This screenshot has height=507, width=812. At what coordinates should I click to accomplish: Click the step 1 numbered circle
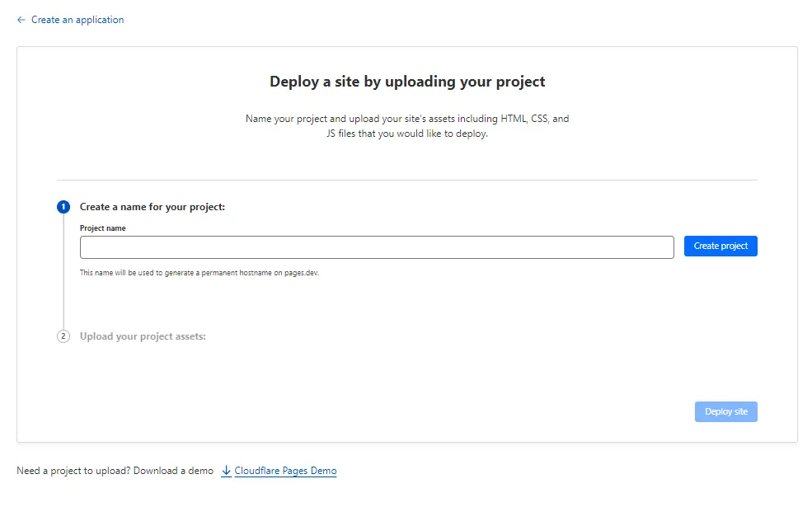point(63,207)
